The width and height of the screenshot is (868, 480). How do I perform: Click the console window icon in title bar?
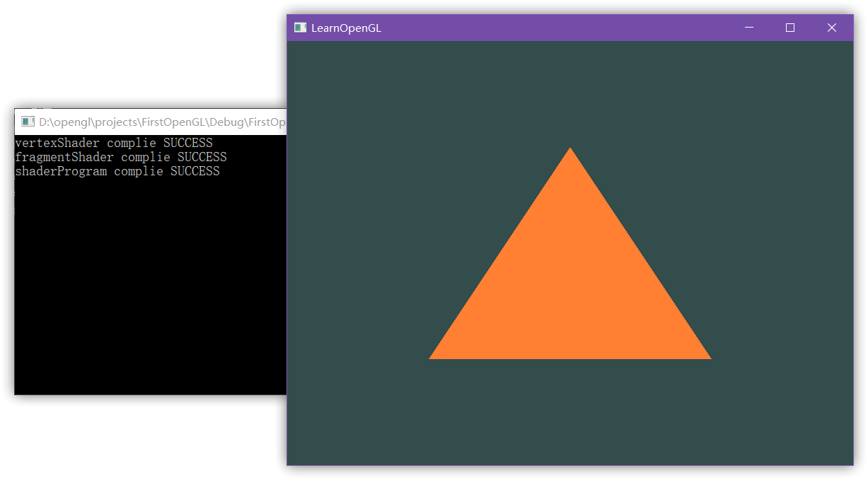point(28,122)
